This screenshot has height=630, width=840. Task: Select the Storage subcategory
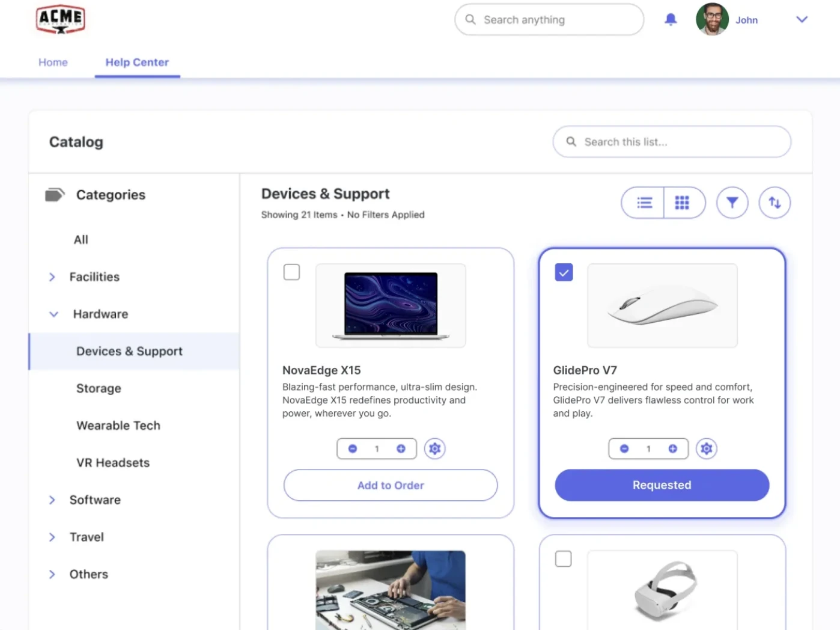[99, 388]
